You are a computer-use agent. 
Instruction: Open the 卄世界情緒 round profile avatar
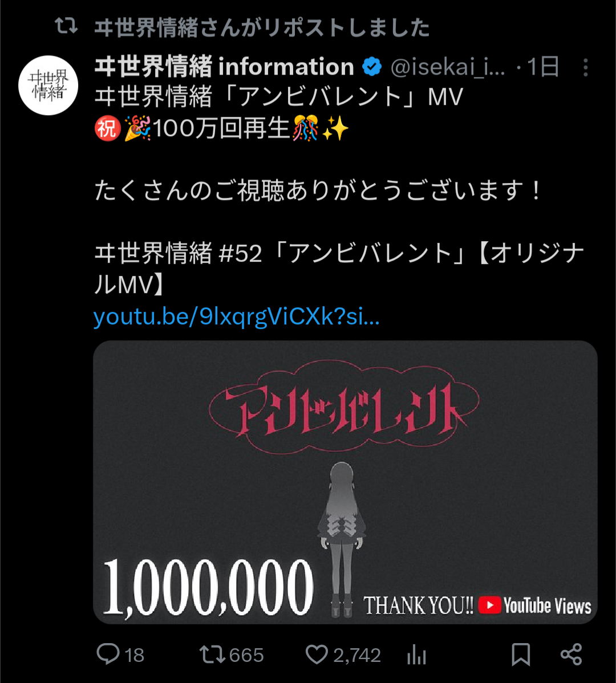click(x=48, y=86)
